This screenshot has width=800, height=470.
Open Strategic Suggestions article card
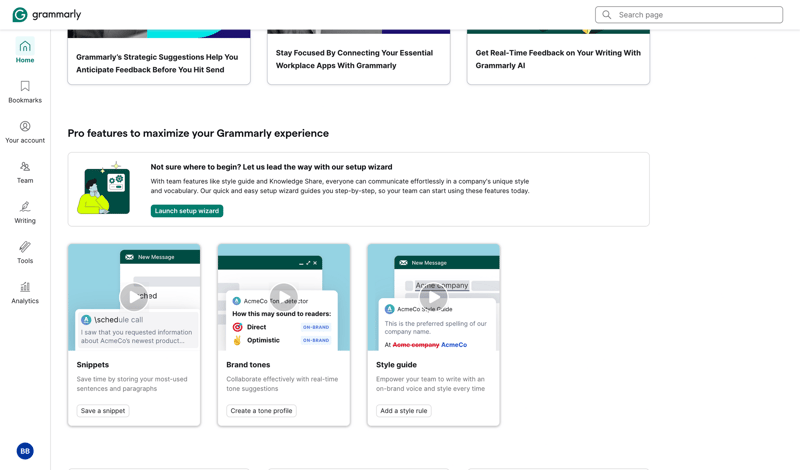(x=159, y=57)
